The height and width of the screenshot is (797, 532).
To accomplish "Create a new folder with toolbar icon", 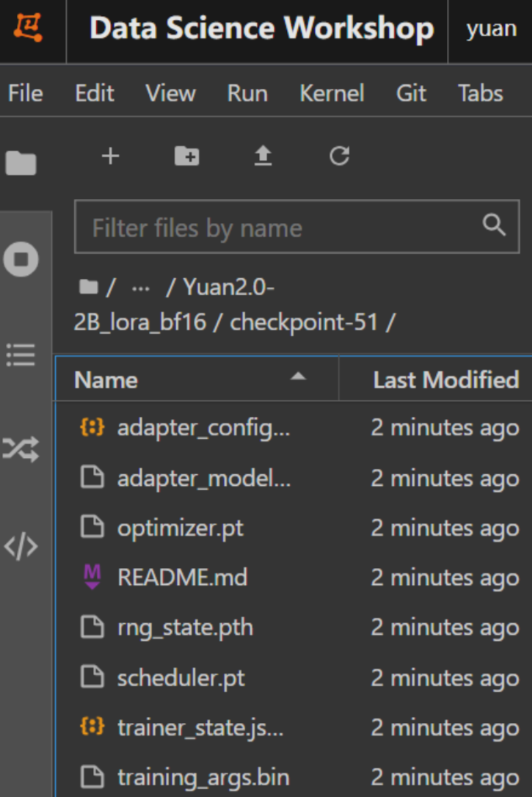I will coord(186,156).
